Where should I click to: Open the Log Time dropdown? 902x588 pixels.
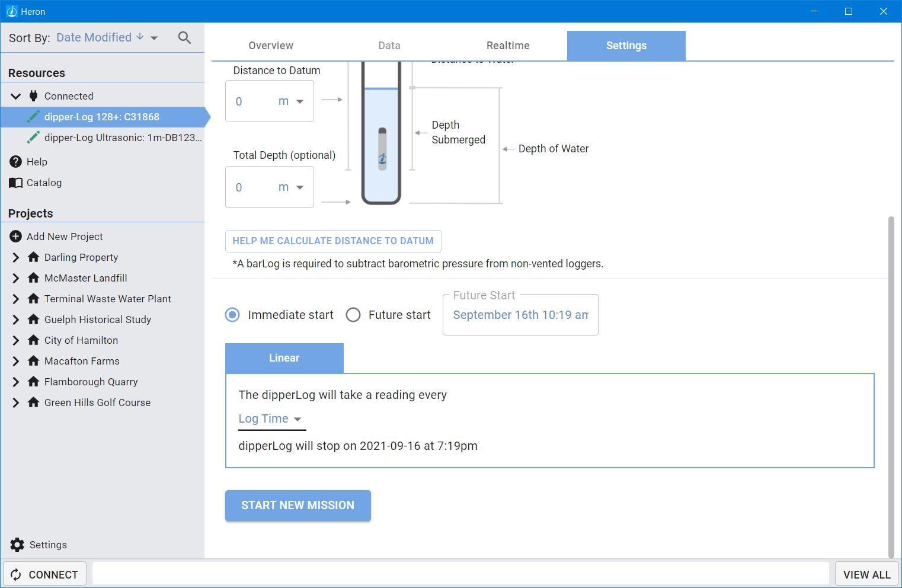click(x=272, y=419)
